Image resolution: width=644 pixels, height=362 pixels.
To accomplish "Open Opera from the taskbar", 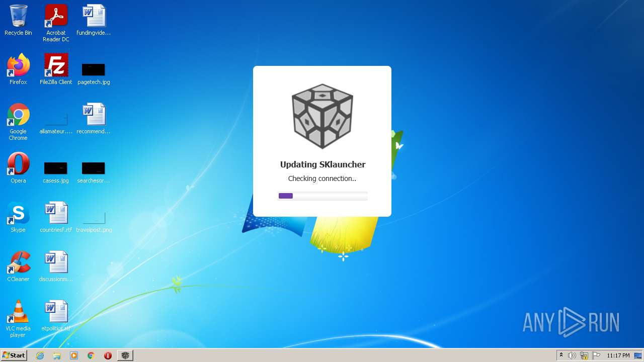I will point(108,355).
